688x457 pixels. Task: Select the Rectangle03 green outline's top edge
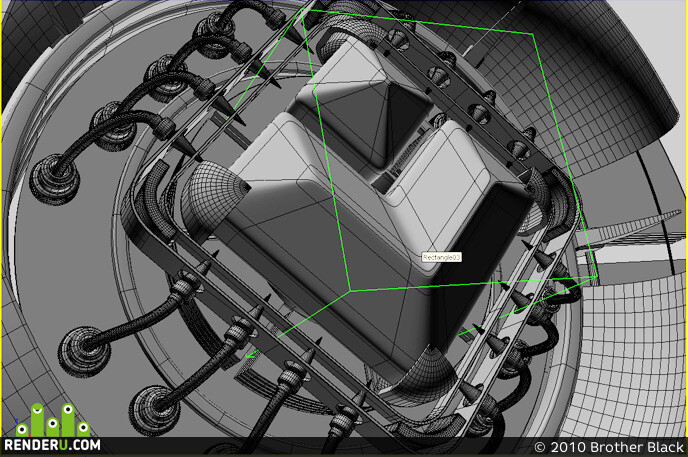click(417, 21)
